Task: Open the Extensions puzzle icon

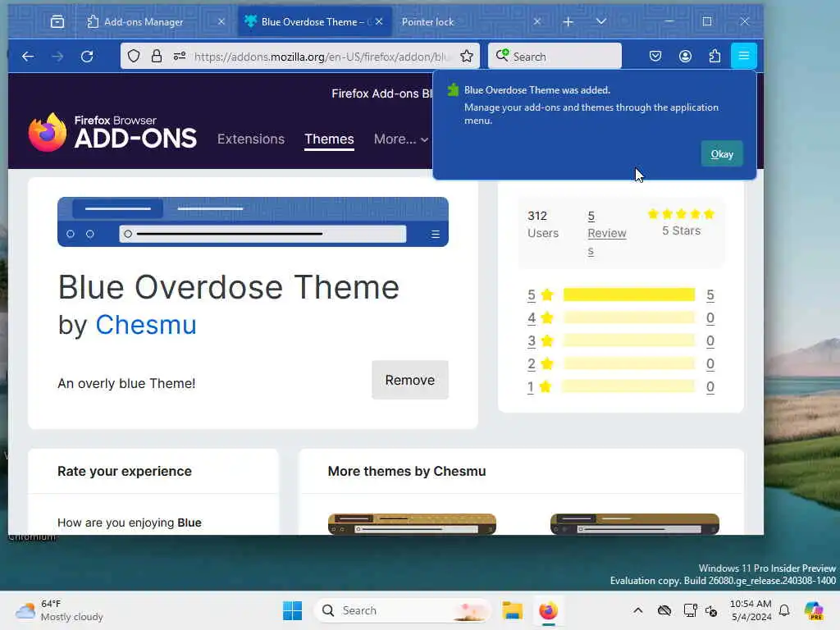Action: click(714, 57)
